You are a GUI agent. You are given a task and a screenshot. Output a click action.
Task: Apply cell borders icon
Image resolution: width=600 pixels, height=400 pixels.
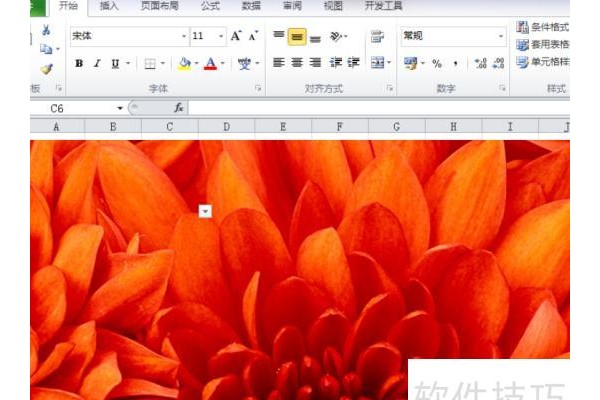click(150, 64)
